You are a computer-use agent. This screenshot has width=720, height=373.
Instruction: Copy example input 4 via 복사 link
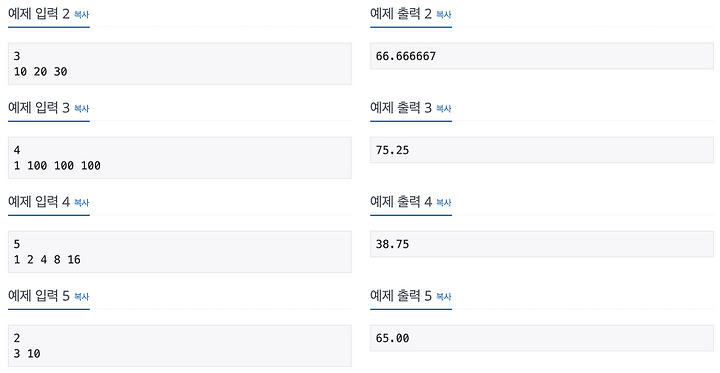(81, 203)
